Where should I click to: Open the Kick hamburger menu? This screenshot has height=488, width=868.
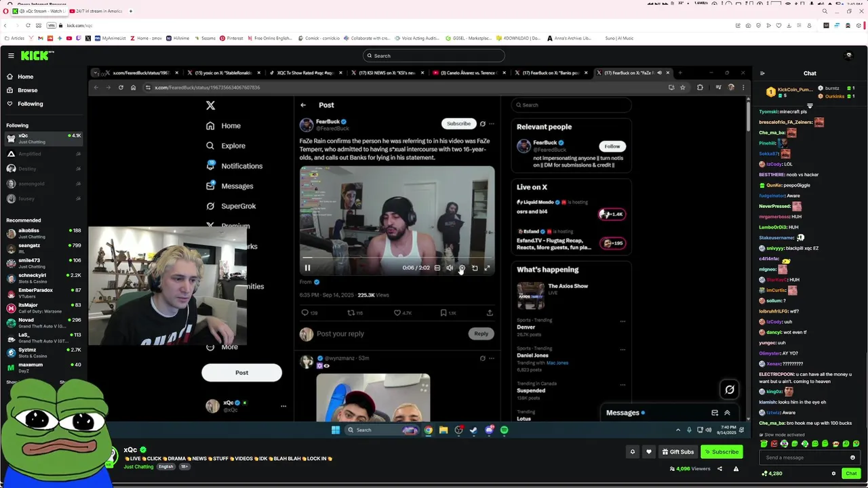(11, 56)
